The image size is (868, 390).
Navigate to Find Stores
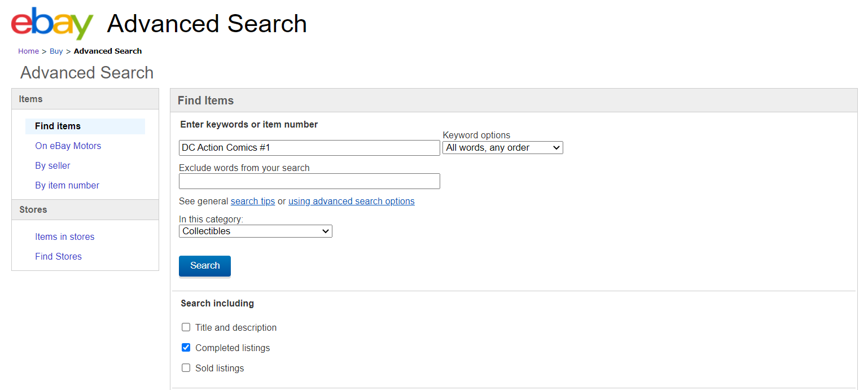click(x=58, y=257)
